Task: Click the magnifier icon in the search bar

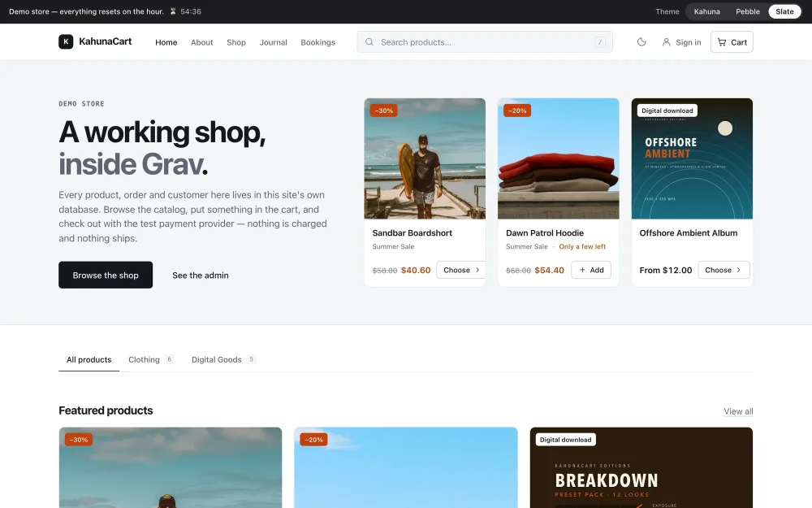Action: point(369,42)
